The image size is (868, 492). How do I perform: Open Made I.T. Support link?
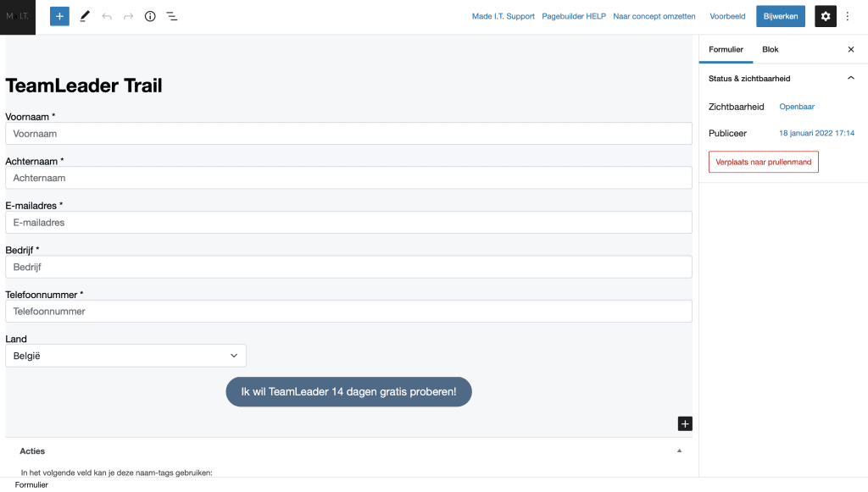click(504, 16)
